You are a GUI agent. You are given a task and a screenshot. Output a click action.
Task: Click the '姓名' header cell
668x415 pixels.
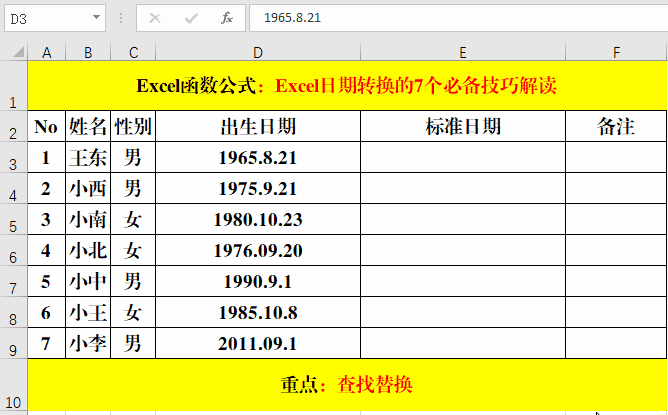pyautogui.click(x=88, y=127)
